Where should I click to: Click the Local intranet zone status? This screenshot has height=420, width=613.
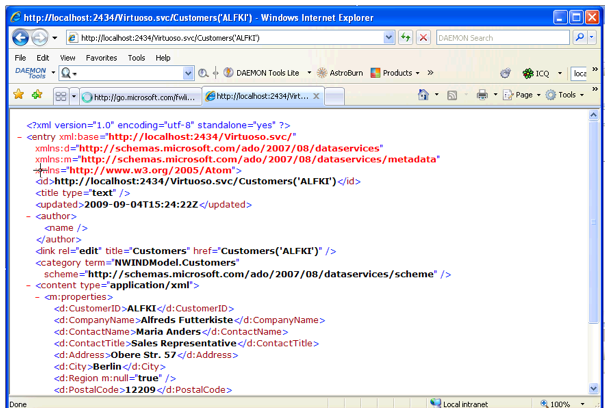pyautogui.click(x=459, y=404)
